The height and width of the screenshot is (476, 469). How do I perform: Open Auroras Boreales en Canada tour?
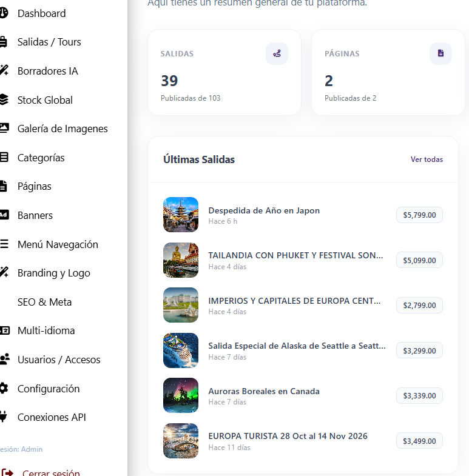click(264, 391)
